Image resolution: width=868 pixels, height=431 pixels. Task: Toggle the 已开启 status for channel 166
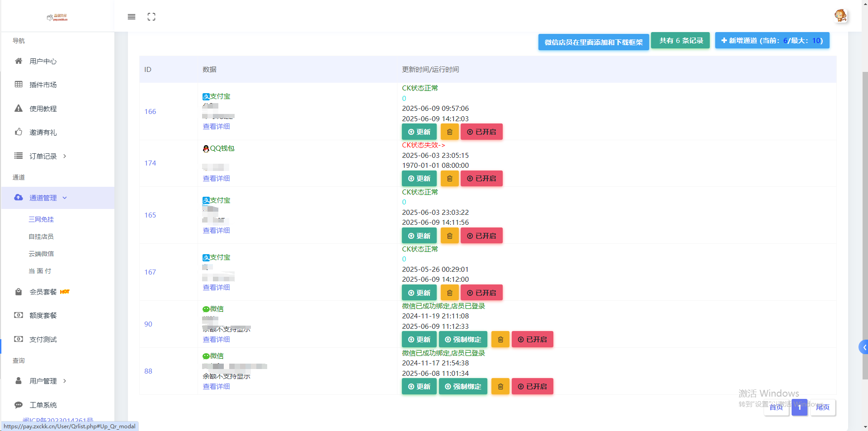(x=481, y=132)
